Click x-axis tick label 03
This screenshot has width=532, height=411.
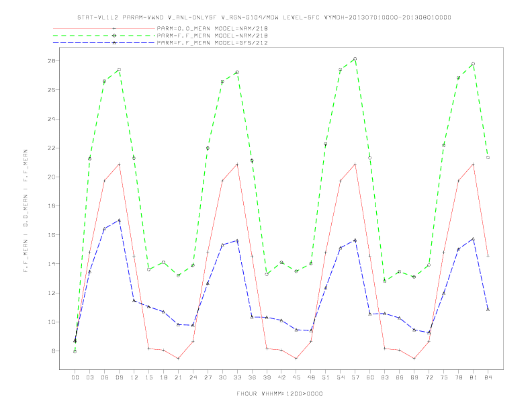pyautogui.click(x=89, y=377)
